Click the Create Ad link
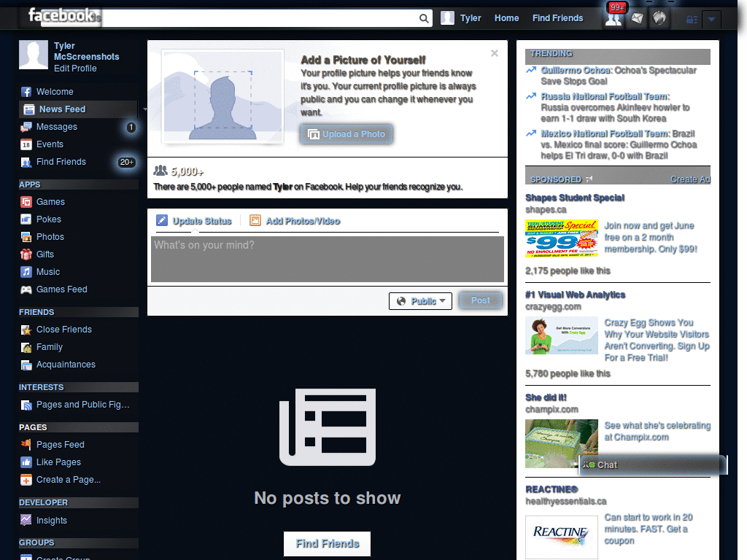The height and width of the screenshot is (560, 747). [x=690, y=179]
